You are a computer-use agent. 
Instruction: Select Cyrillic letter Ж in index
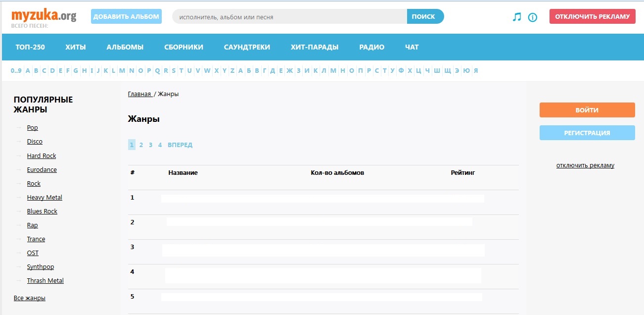tap(290, 71)
